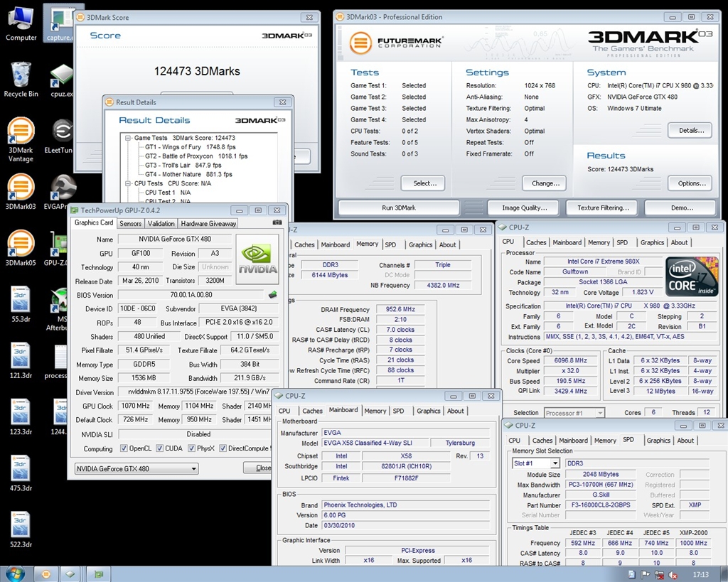The height and width of the screenshot is (582, 728).
Task: Select the 3DMark Vantage desktop shortcut
Action: coord(21,140)
